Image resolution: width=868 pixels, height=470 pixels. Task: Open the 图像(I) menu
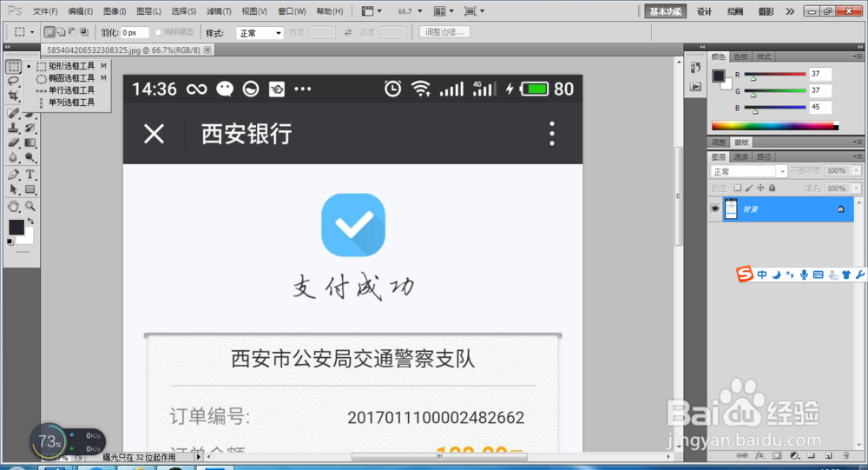coord(115,11)
